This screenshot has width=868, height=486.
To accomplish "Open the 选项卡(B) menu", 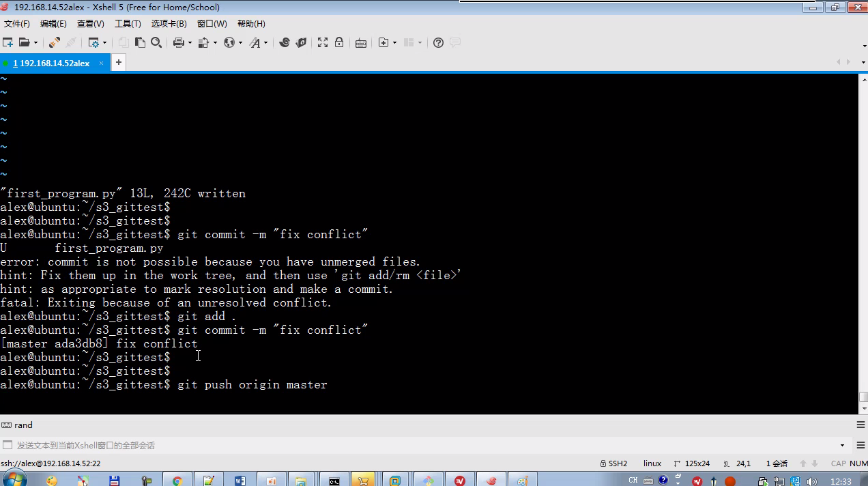I will 169,23.
